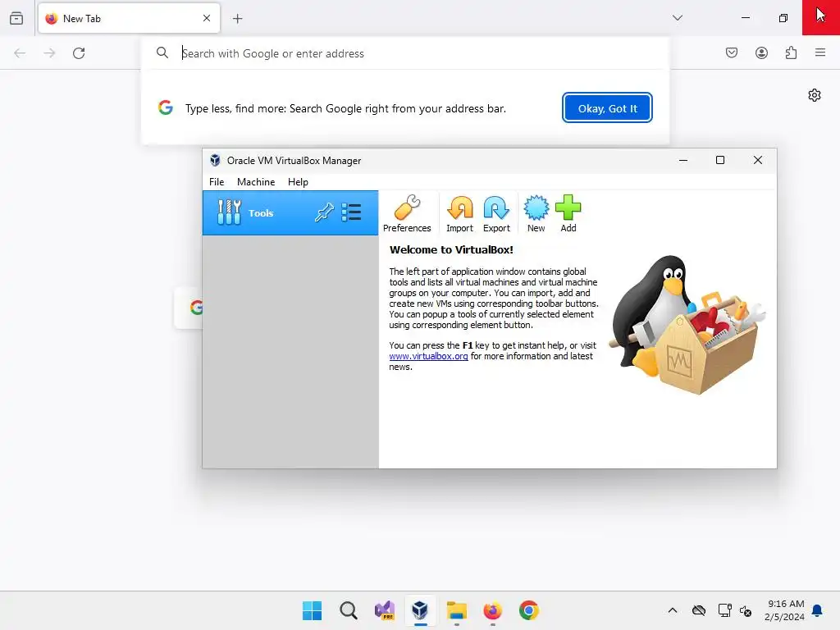Screen dimensions: 840x630
Task: Open the notifications bell icon
Action: pyautogui.click(x=818, y=610)
